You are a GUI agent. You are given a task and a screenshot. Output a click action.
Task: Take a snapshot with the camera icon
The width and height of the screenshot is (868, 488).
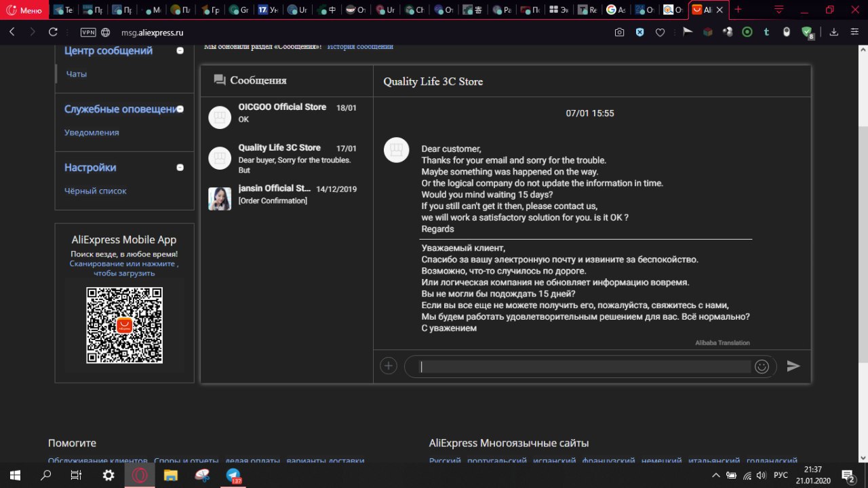[x=619, y=32]
